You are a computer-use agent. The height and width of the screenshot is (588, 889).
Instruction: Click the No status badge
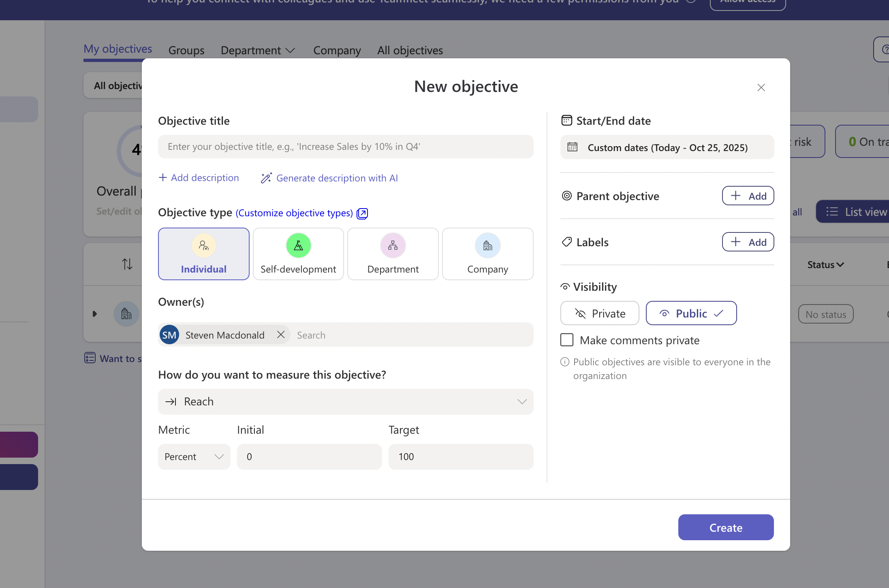[x=826, y=314]
